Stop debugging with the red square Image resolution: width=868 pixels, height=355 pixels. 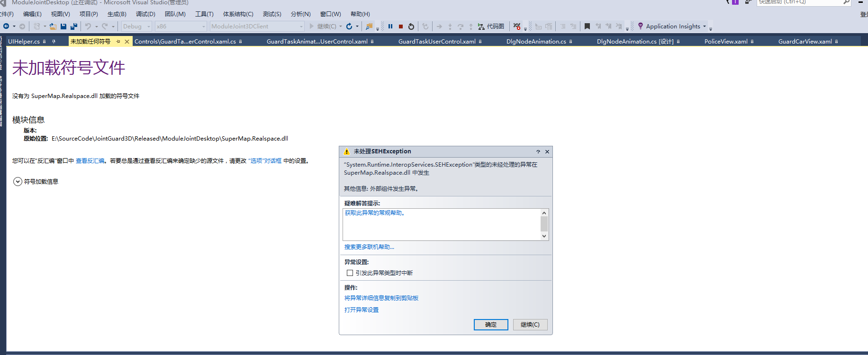(x=401, y=27)
